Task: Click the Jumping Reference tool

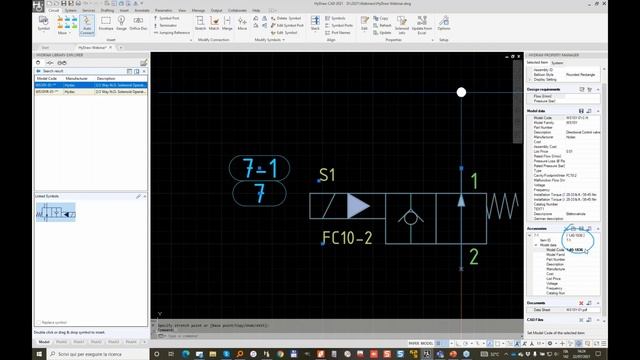Action: tap(172, 32)
